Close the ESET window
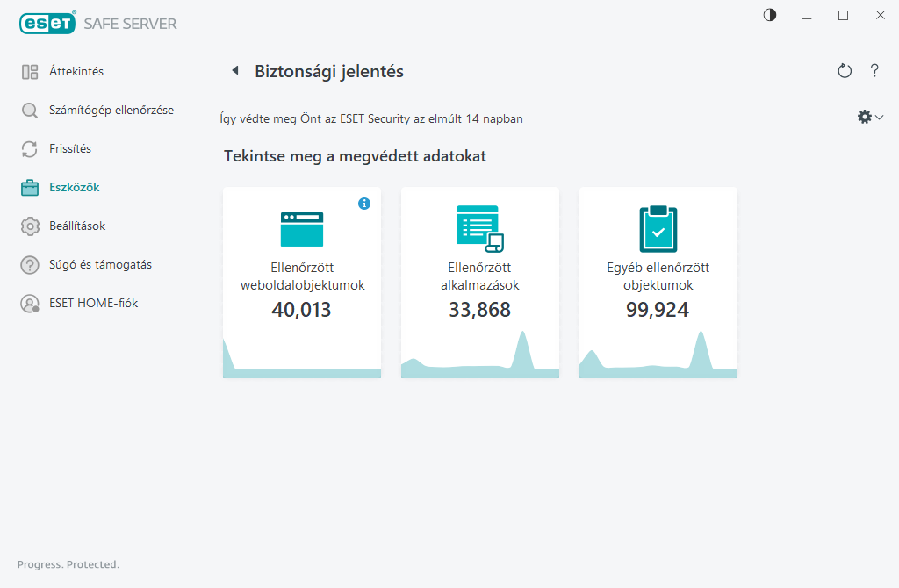The height and width of the screenshot is (588, 899). point(880,16)
